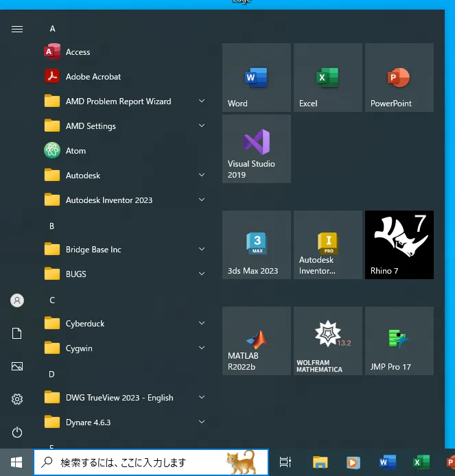
Task: Expand the Cygwin folder chevron
Action: [201, 348]
